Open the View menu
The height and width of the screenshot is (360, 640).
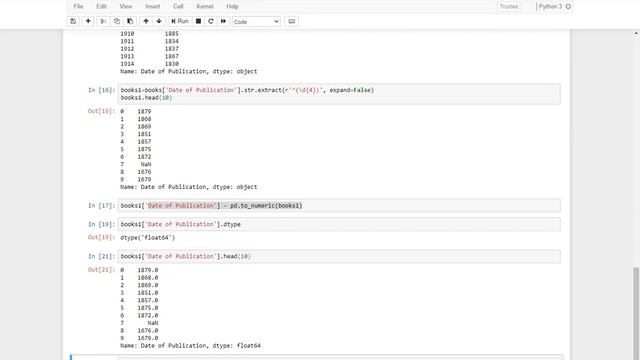[126, 7]
